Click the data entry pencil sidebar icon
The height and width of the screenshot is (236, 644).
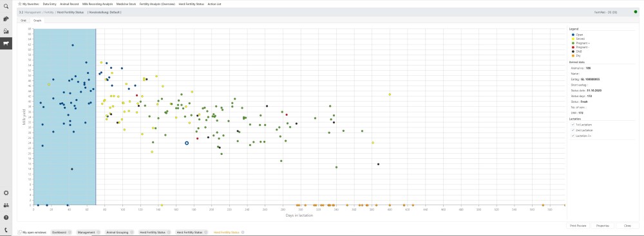pos(6,19)
